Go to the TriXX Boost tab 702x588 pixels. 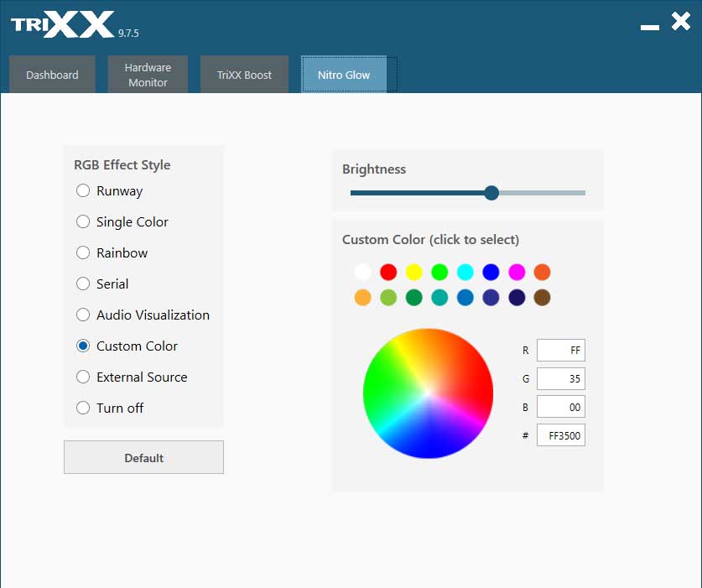[x=244, y=75]
